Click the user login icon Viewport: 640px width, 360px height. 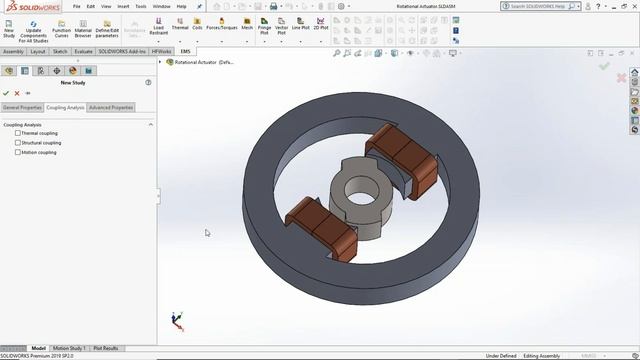click(588, 6)
